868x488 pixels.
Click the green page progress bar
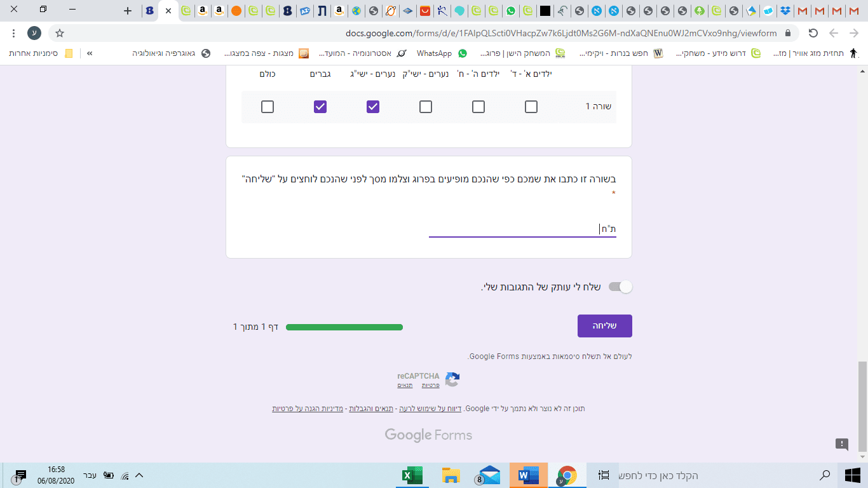pos(344,327)
